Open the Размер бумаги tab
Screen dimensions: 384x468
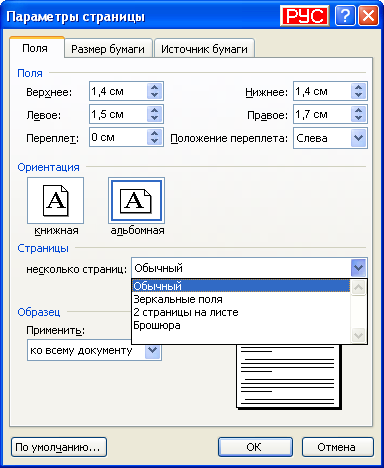point(108,49)
